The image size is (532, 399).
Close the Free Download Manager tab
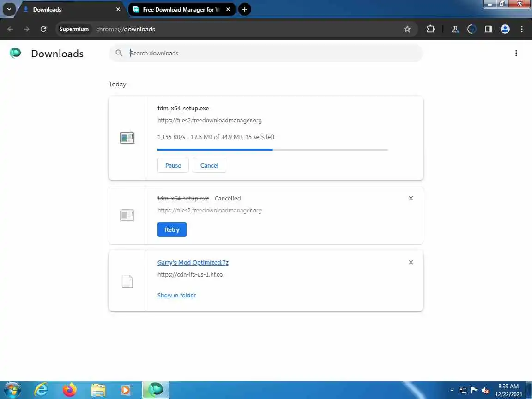pos(228,10)
